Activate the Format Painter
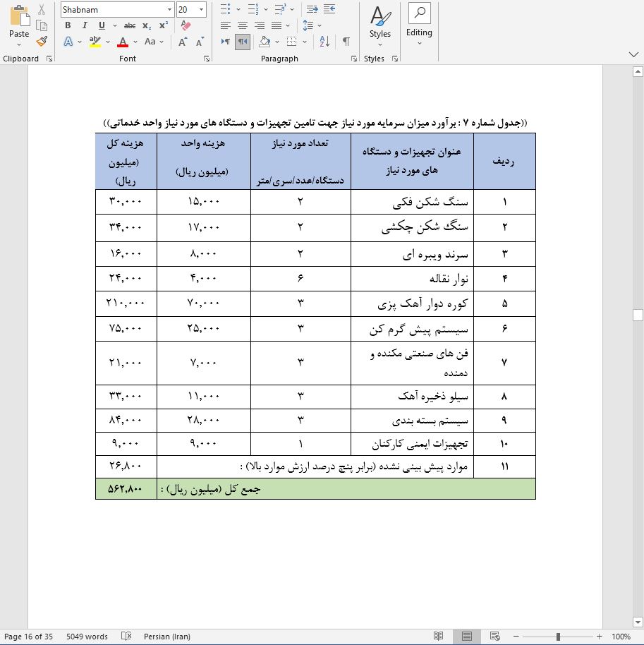Screen dimensions: 644x645 point(42,42)
